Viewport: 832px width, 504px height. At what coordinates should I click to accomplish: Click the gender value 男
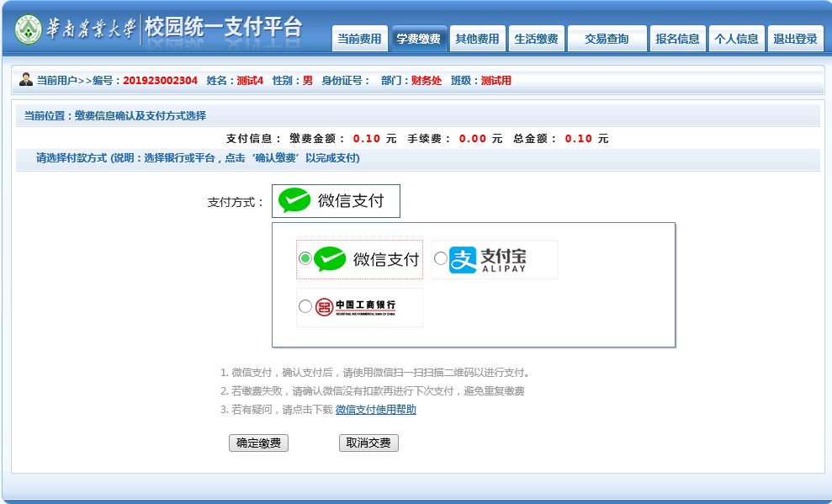tap(308, 81)
